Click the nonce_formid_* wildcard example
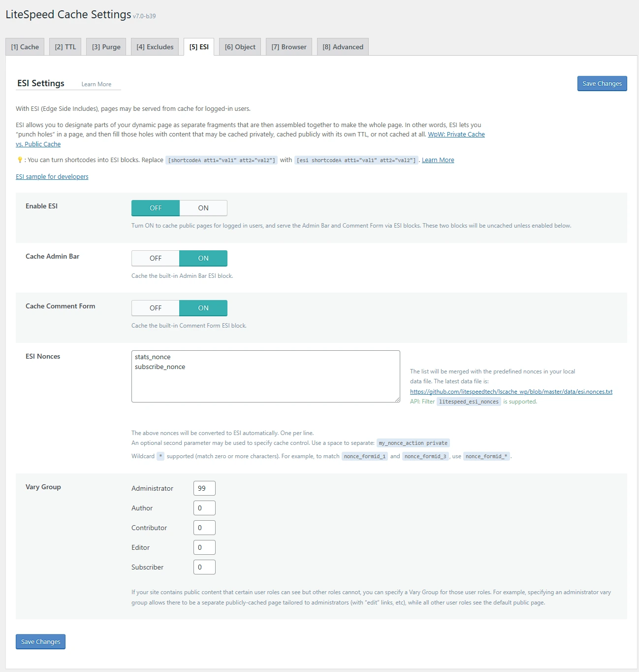Screen dimensions: 639x672 486,457
